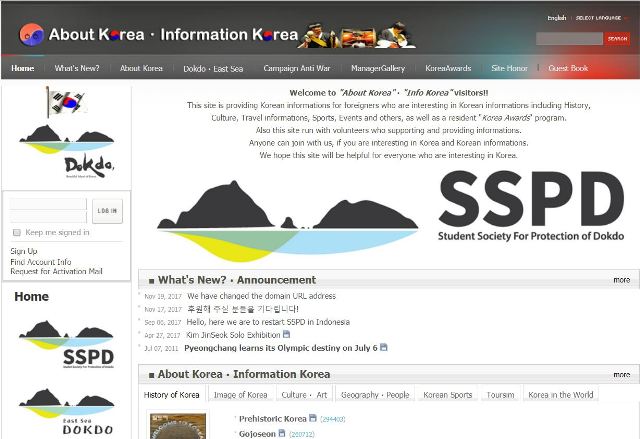Click the document icon next to Prehistoric Korea

pyautogui.click(x=312, y=418)
